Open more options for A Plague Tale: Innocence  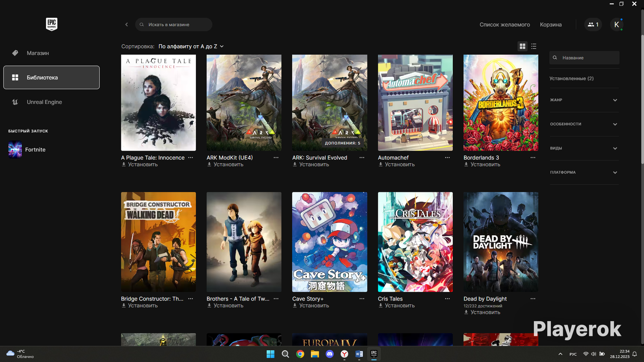point(191,157)
